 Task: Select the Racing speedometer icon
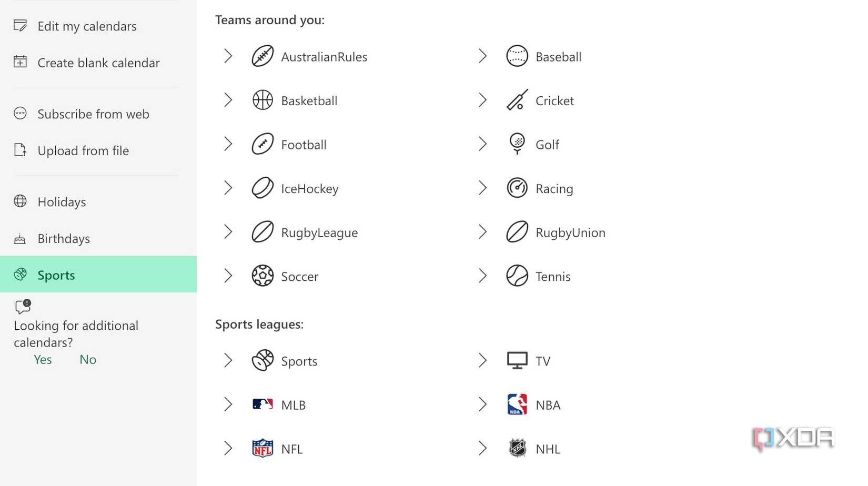point(517,188)
